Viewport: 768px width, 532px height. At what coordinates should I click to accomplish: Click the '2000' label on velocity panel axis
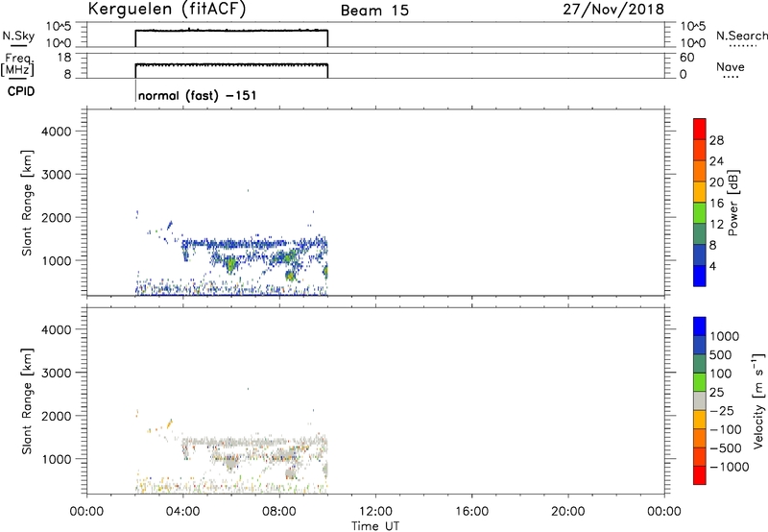pyautogui.click(x=57, y=416)
